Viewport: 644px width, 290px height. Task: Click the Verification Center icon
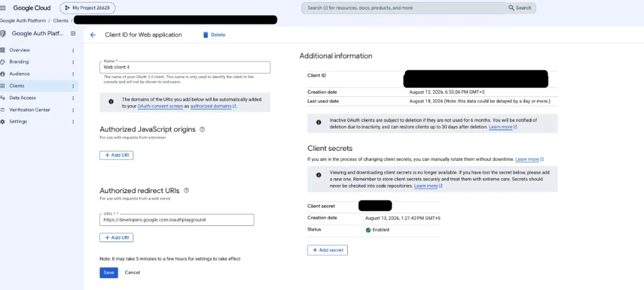3,110
